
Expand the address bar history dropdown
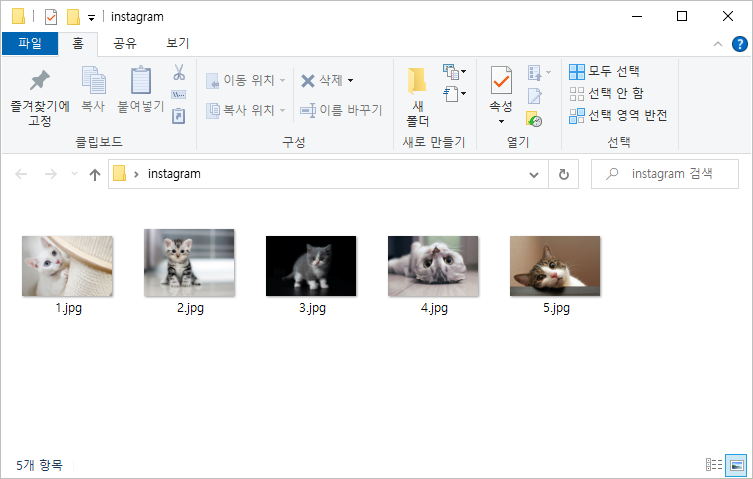[x=534, y=174]
